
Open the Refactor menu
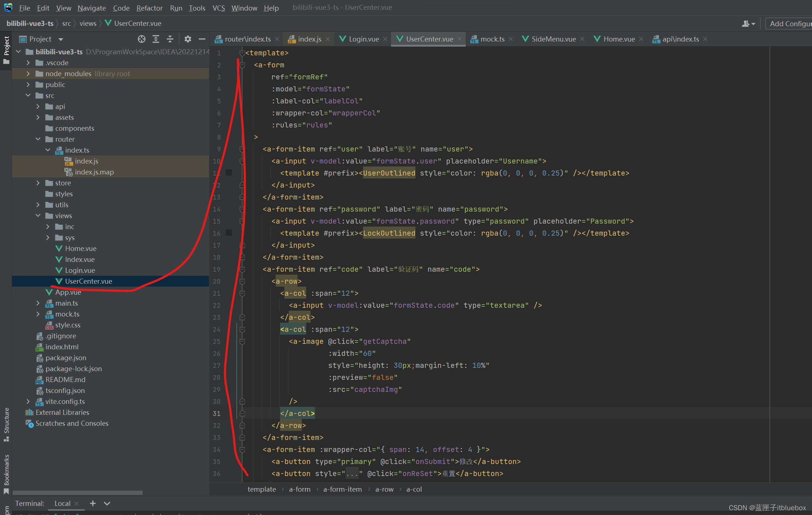pyautogui.click(x=149, y=8)
